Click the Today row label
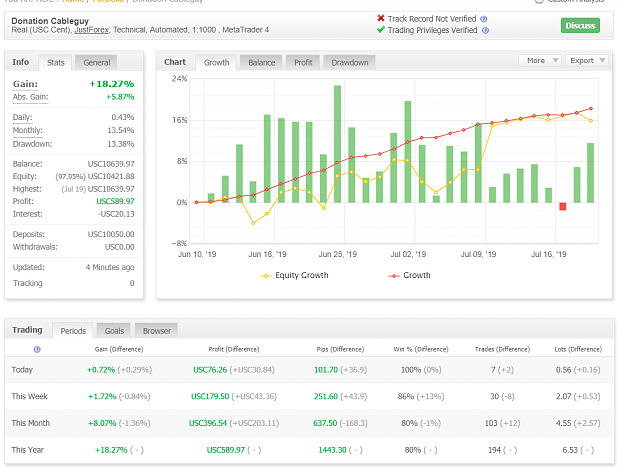The width and height of the screenshot is (625, 468). pos(22,370)
